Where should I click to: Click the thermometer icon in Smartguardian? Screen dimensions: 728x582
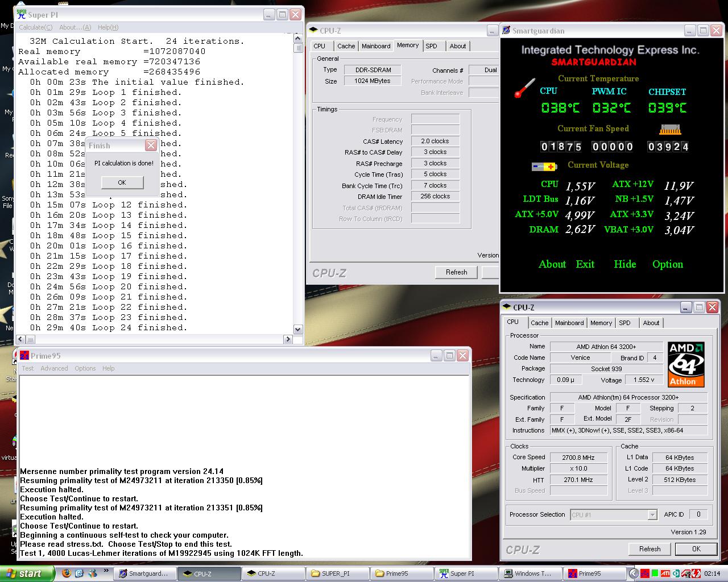tap(524, 88)
